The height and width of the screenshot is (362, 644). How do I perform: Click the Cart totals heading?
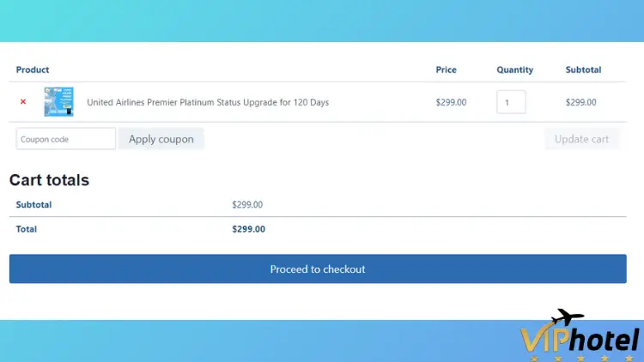[49, 180]
